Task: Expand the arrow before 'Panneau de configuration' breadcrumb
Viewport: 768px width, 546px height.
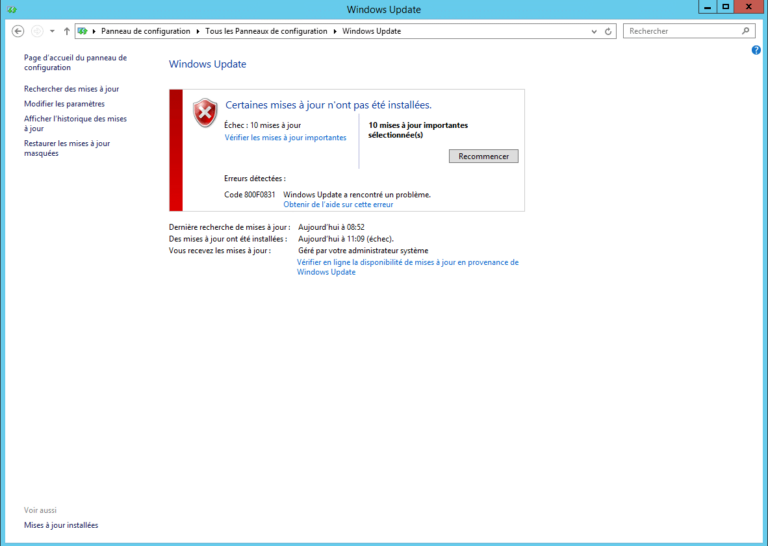Action: point(94,31)
